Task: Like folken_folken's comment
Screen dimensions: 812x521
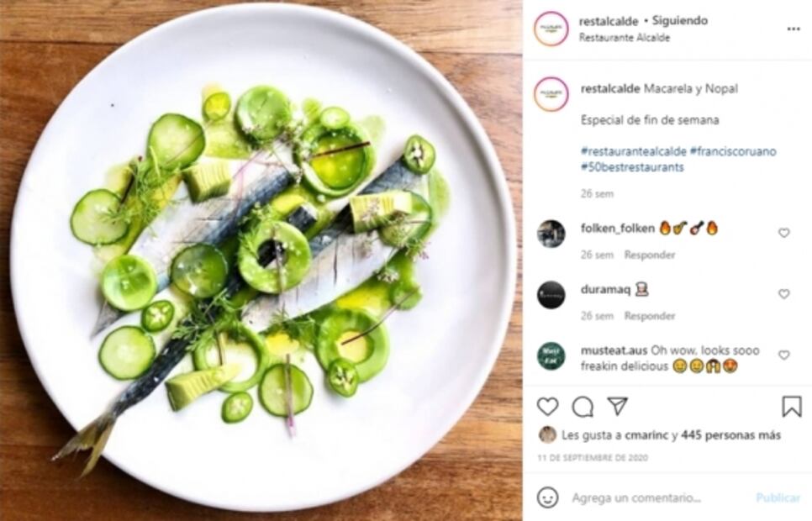Action: pyautogui.click(x=783, y=233)
